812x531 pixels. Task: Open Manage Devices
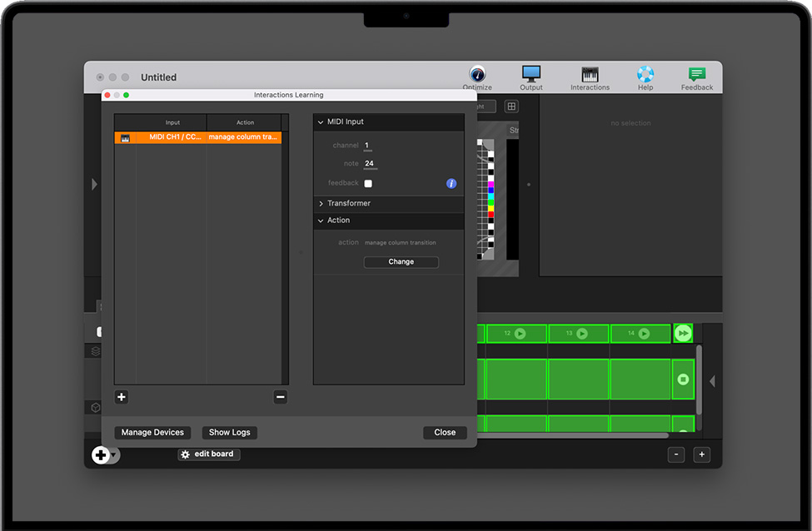click(x=152, y=433)
